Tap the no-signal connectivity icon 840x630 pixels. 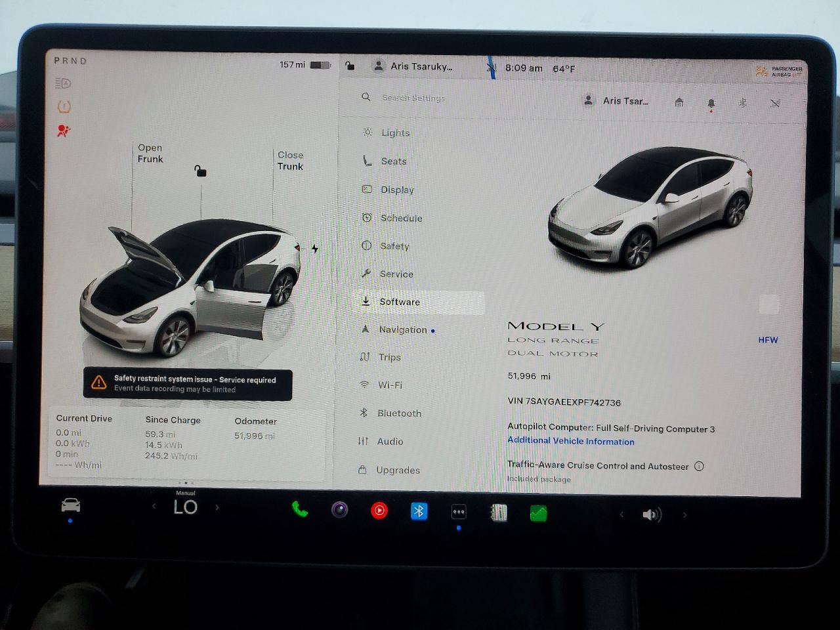click(x=775, y=104)
